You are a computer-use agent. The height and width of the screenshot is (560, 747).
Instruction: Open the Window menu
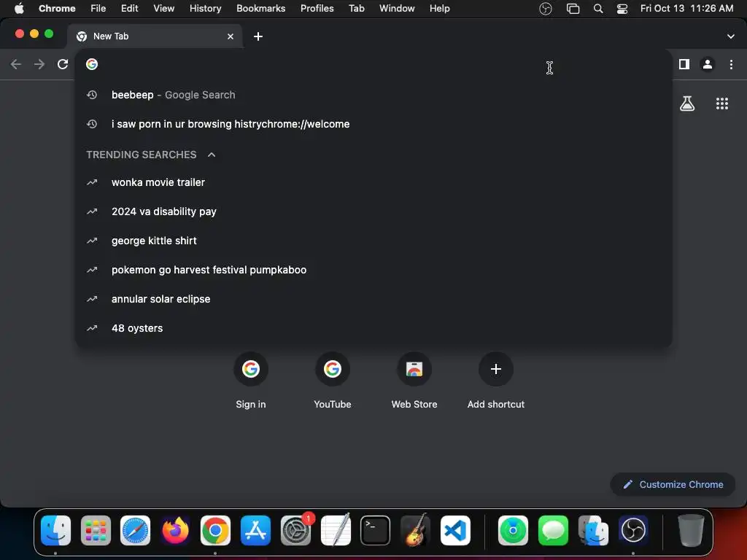pos(397,9)
